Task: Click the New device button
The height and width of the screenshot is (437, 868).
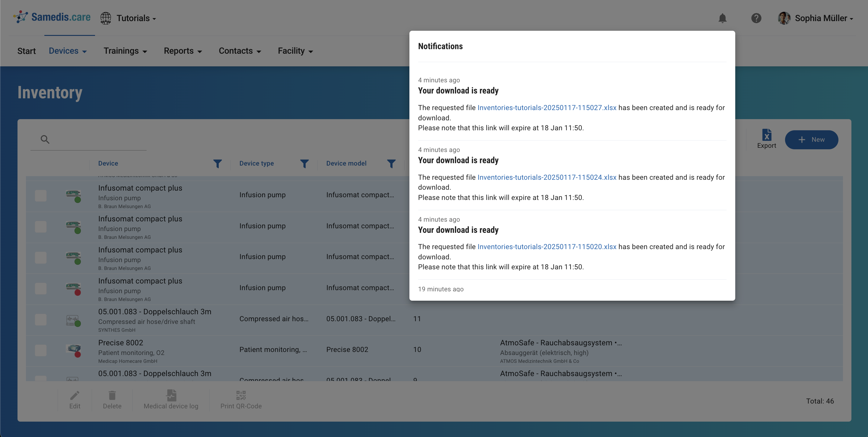Action: point(811,140)
